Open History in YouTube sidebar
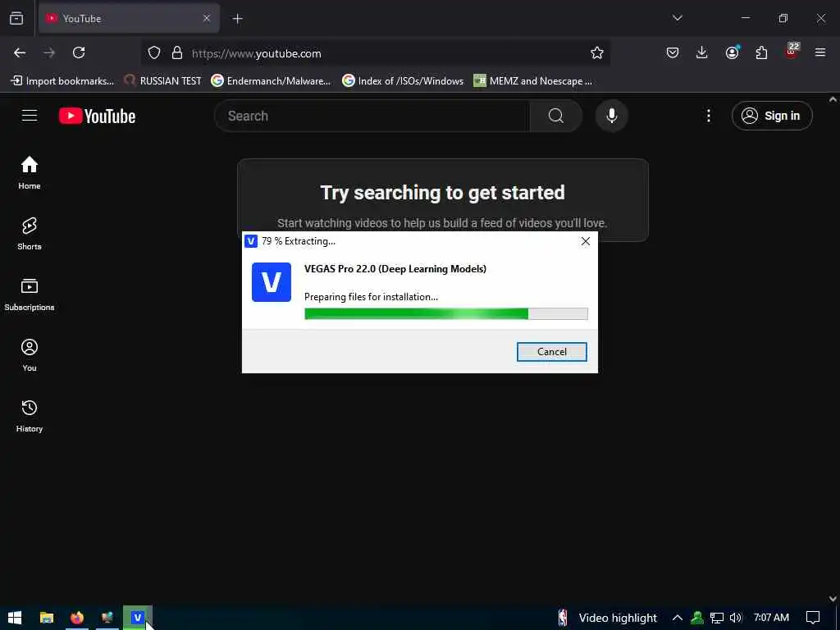 pos(30,416)
